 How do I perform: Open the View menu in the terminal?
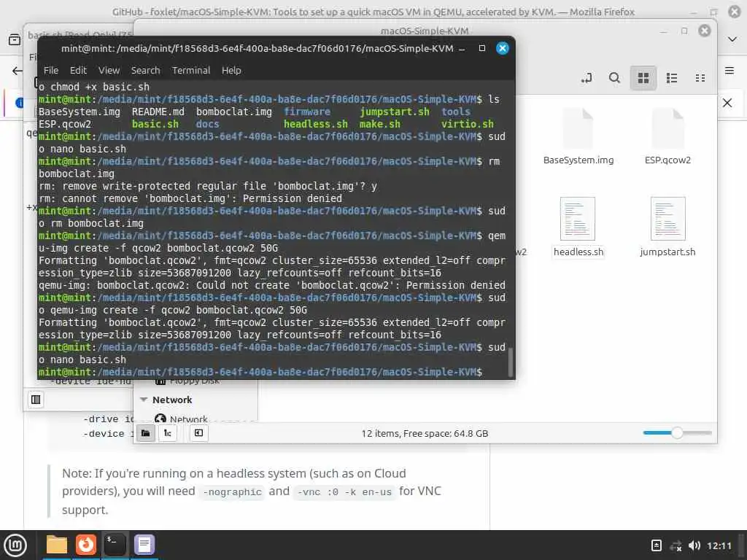point(109,71)
